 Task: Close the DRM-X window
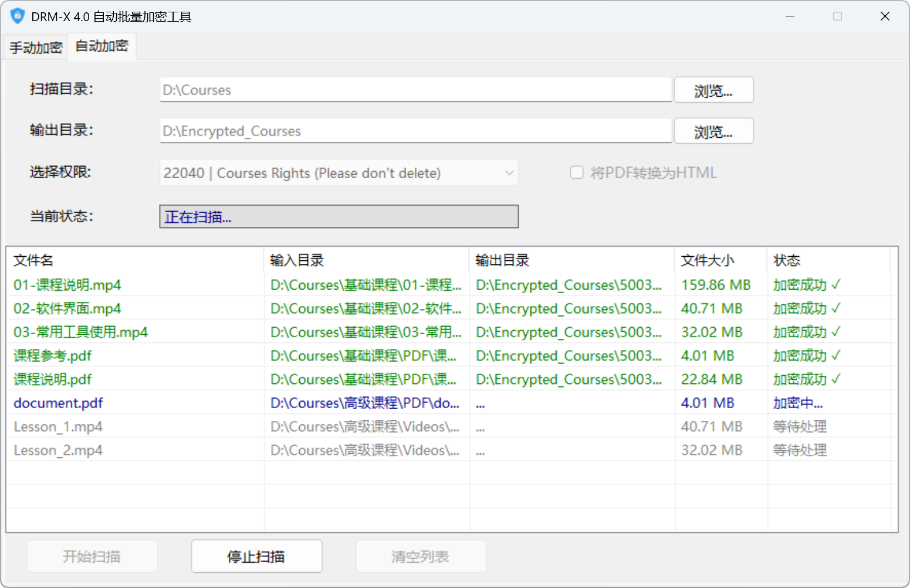coord(885,16)
